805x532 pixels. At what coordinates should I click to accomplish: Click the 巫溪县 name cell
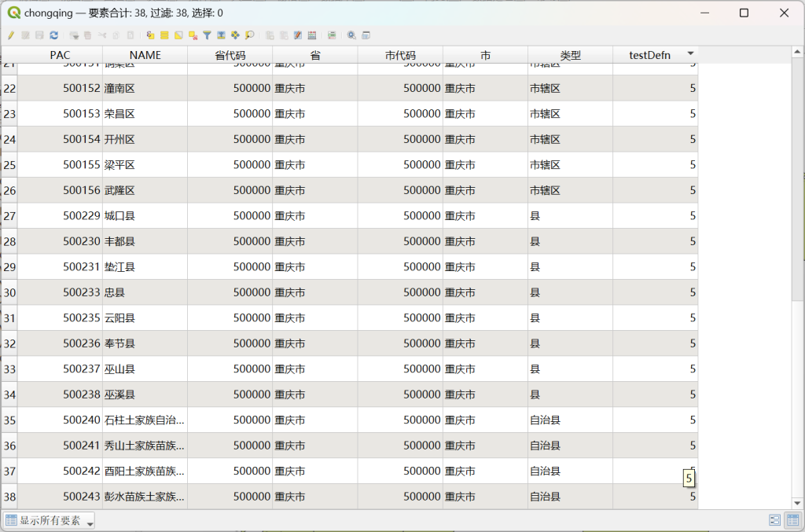[x=145, y=394]
